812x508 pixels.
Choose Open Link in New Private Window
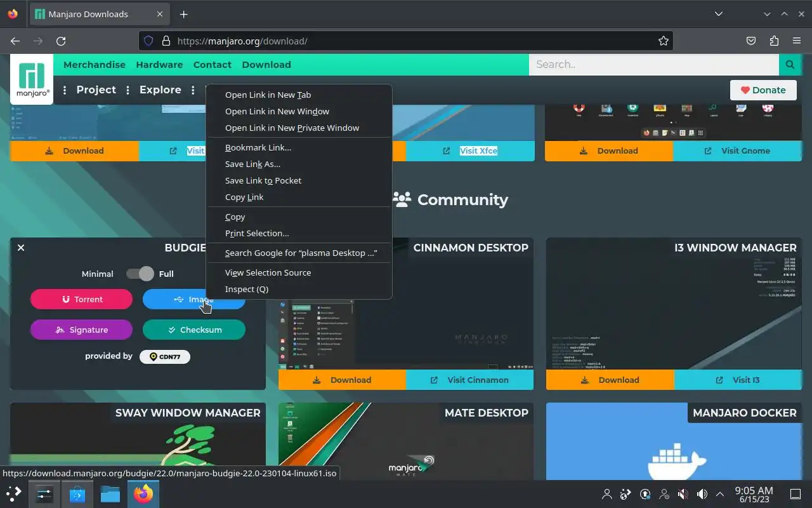[299, 128]
